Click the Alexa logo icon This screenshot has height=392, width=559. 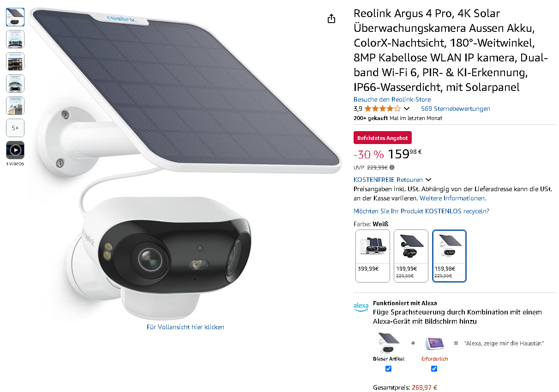point(361,306)
